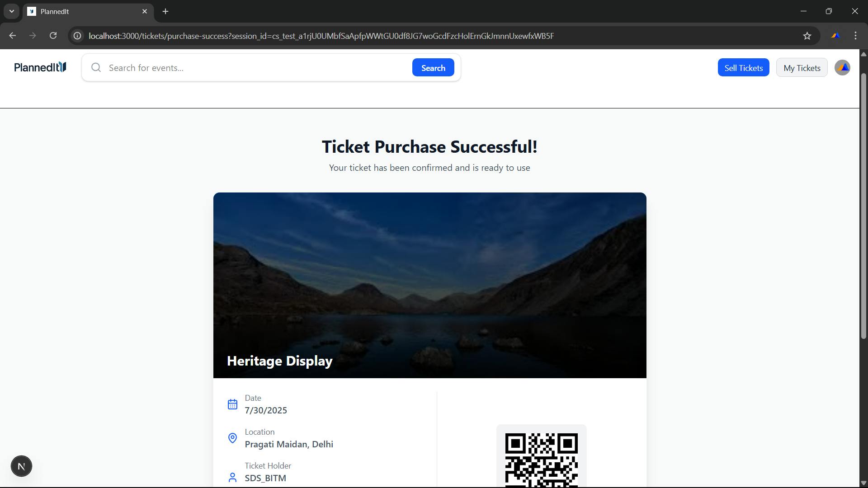The width and height of the screenshot is (868, 488).
Task: Open the browser extension icon
Action: click(x=835, y=36)
